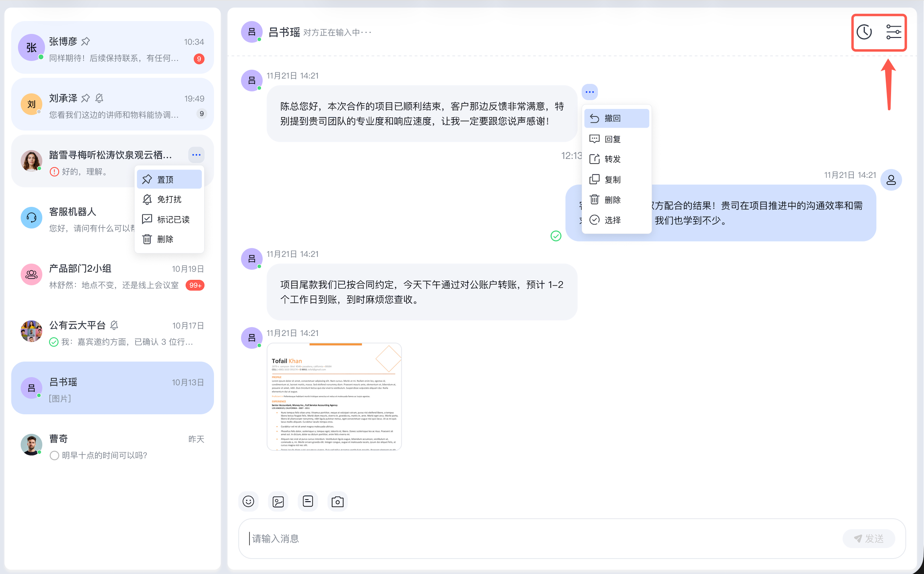
Task: Open the emoji picker
Action: [248, 501]
